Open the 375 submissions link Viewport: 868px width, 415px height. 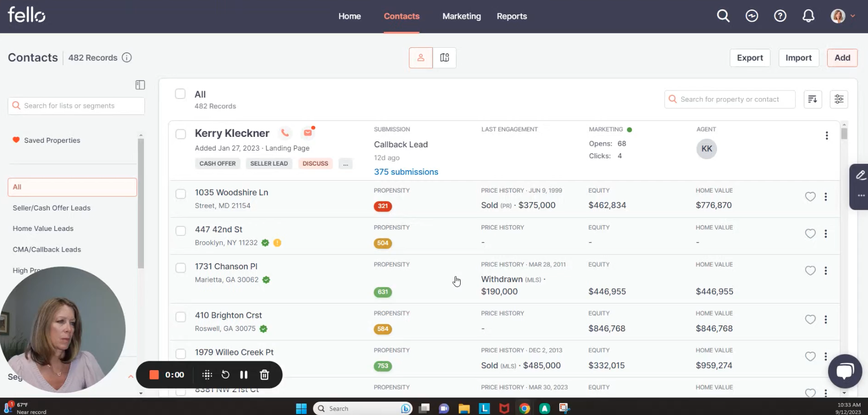pos(406,172)
